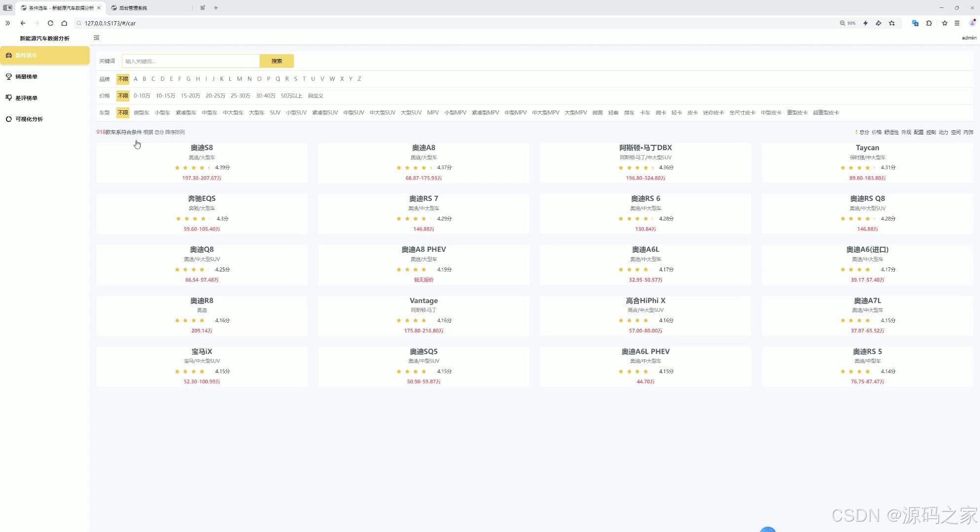The width and height of the screenshot is (980, 532).
Task: Open the 可视化分析 visualization page
Action: point(29,119)
